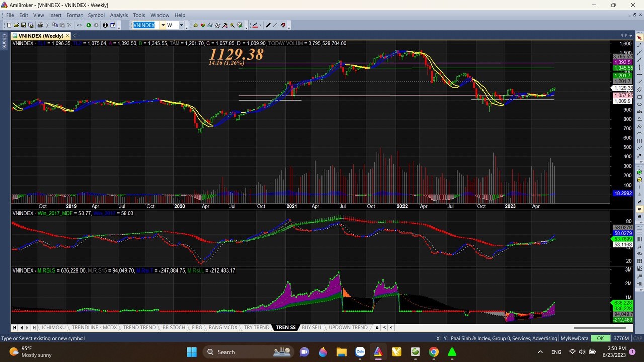The image size is (644, 362).
Task: Click the Windows Start button
Action: tap(192, 352)
